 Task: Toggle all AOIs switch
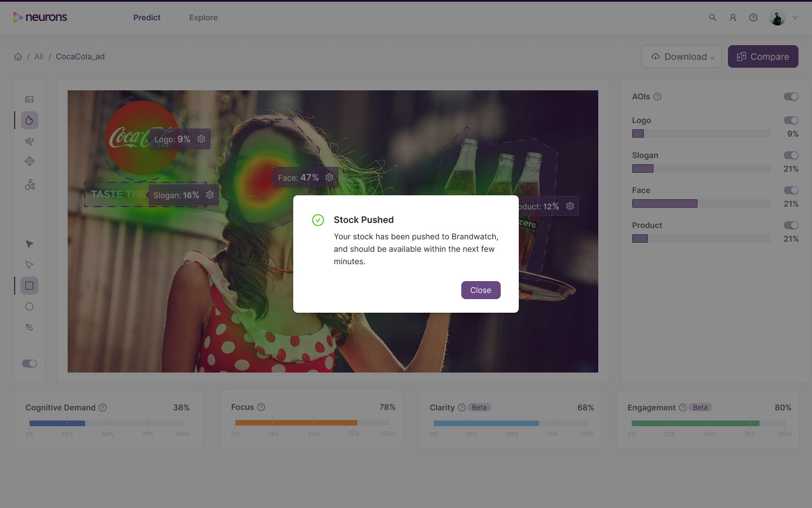pos(791,97)
